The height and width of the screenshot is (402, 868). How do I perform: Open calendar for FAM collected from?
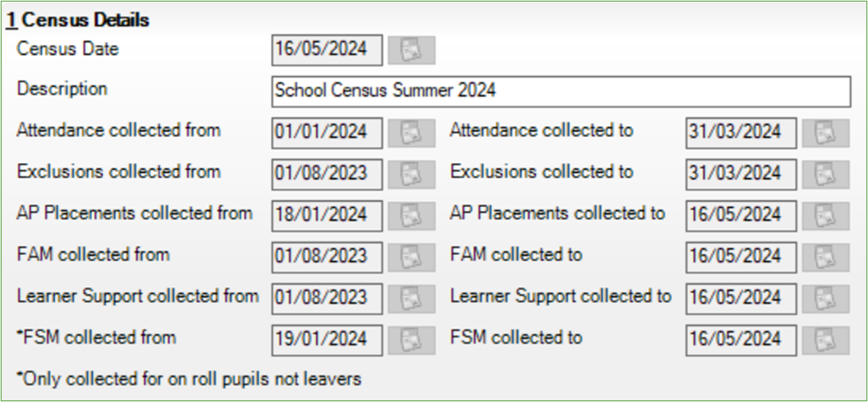412,257
